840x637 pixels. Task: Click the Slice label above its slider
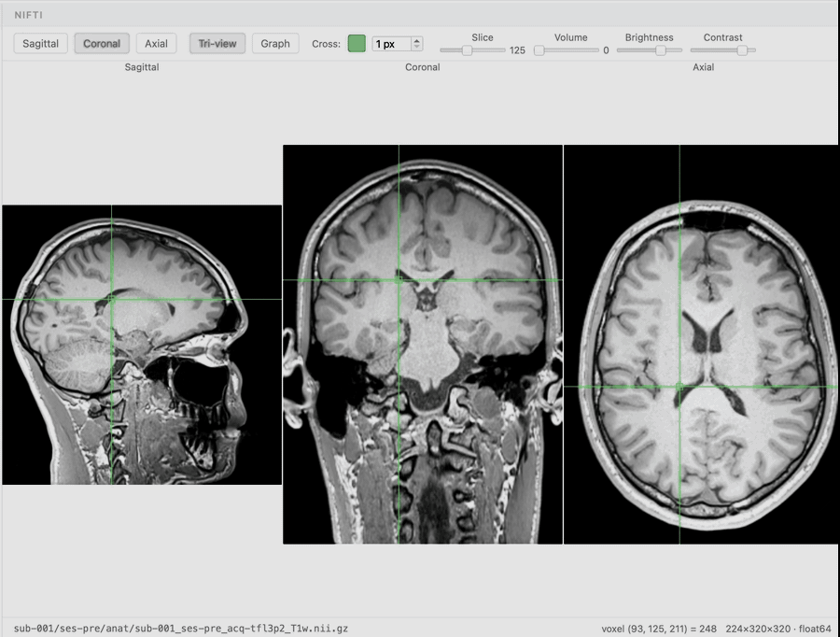pyautogui.click(x=483, y=37)
